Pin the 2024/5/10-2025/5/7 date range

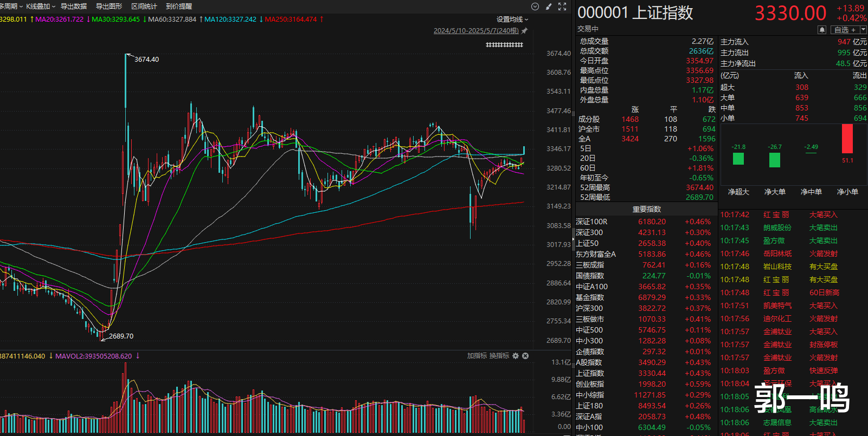pos(524,31)
